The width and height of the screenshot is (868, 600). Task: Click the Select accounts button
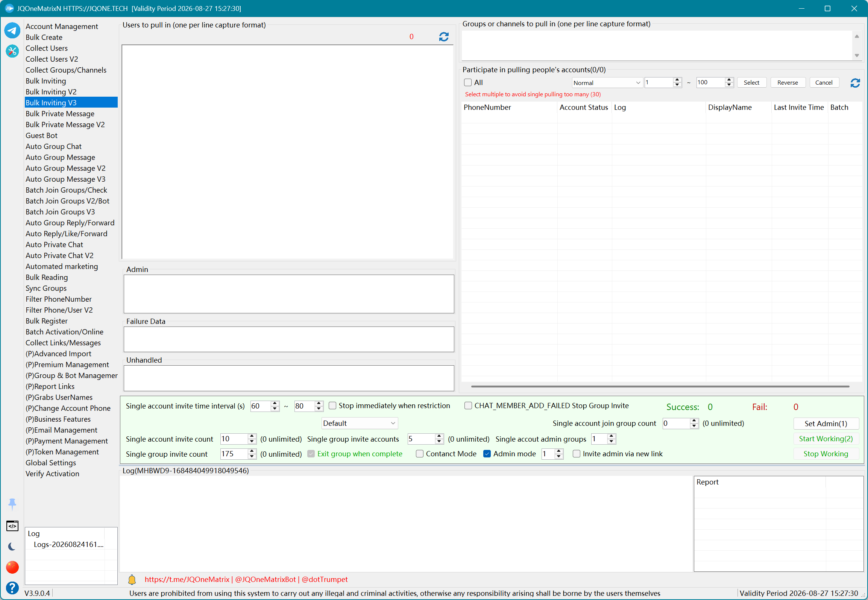(751, 83)
